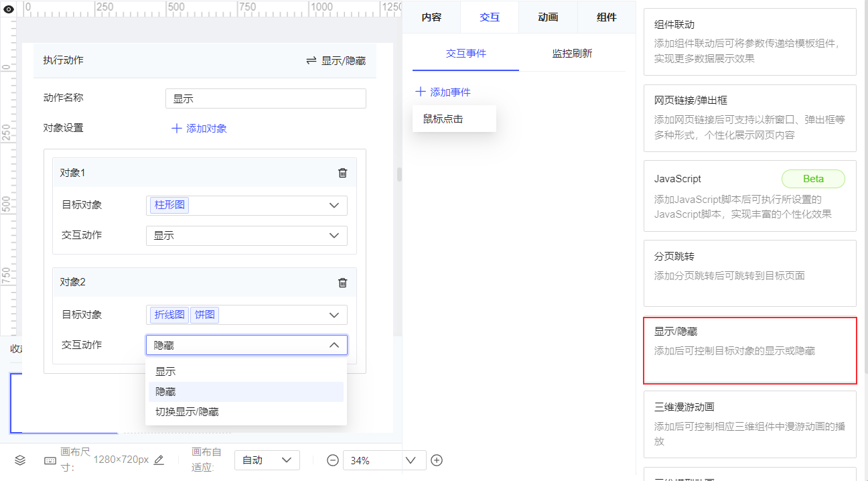
Task: Select the 交互事件 sub-tab
Action: 466,54
